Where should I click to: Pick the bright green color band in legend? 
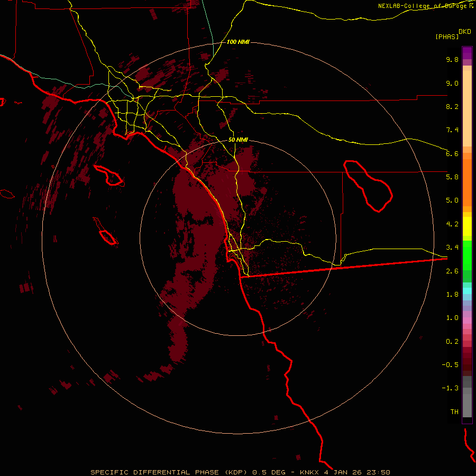click(467, 255)
